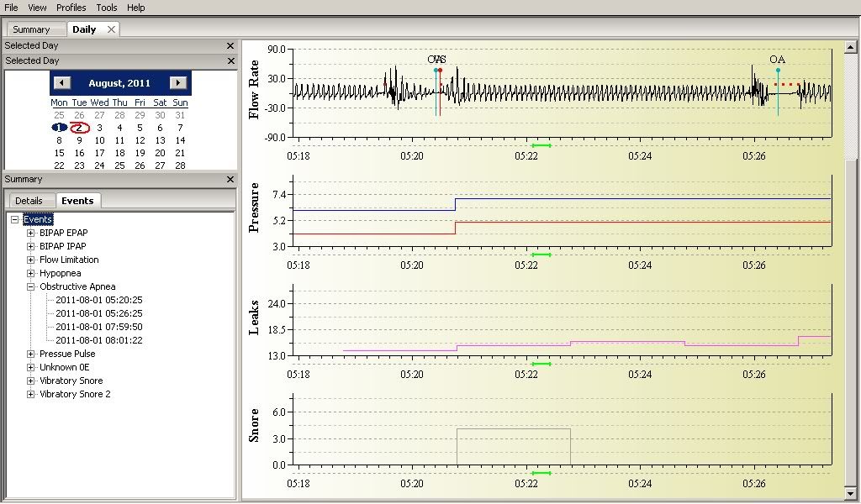Viewport: 861px width, 504px height.
Task: Click the Snore graph title
Action: [x=254, y=425]
